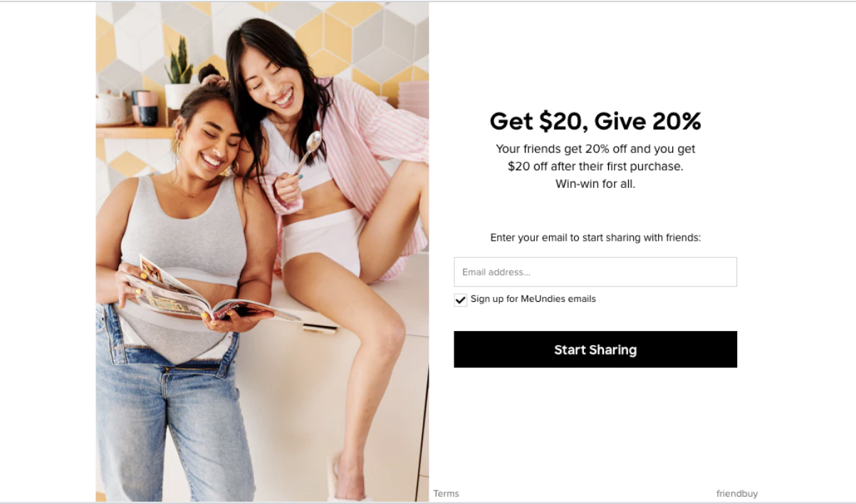Viewport: 856px width, 504px height.
Task: Uncheck the MeUndies emails sign-up checkbox
Action: 461,300
